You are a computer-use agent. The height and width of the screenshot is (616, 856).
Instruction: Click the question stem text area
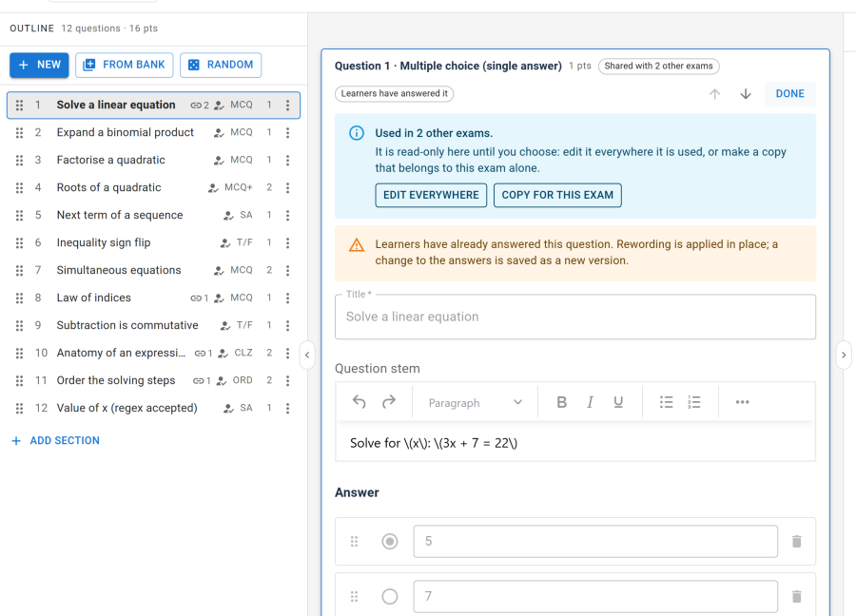tap(575, 443)
